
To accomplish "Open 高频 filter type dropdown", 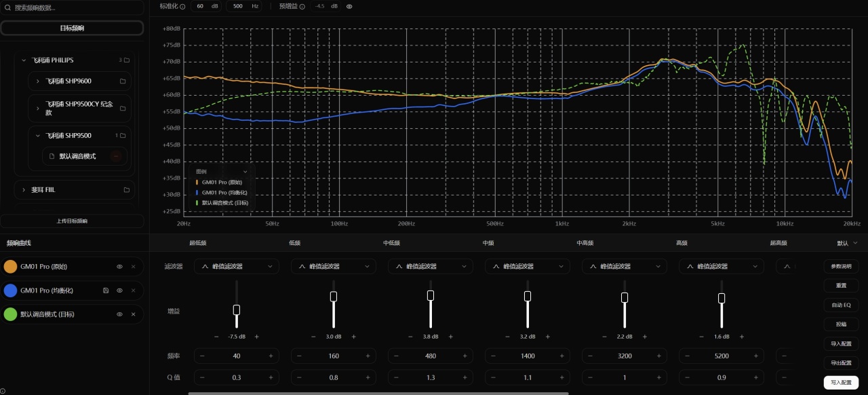I will pos(721,267).
